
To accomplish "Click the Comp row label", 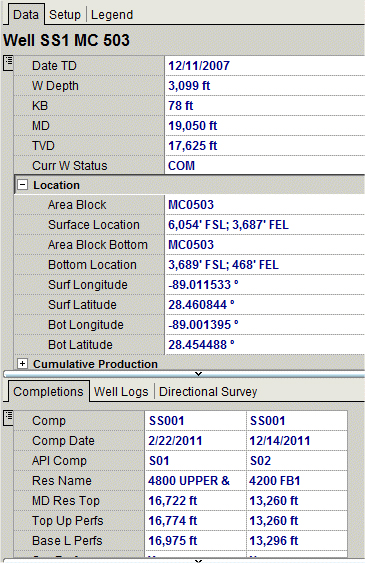I will [49, 421].
